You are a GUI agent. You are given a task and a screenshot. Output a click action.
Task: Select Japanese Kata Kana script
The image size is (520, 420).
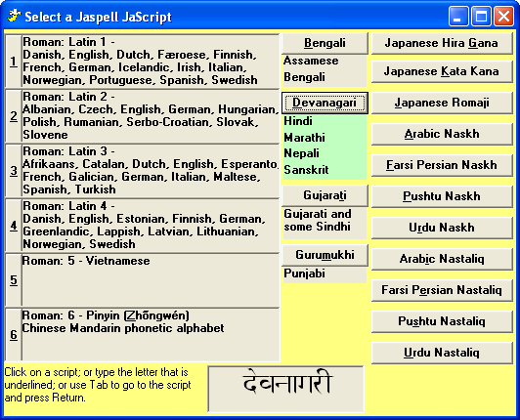pos(442,71)
